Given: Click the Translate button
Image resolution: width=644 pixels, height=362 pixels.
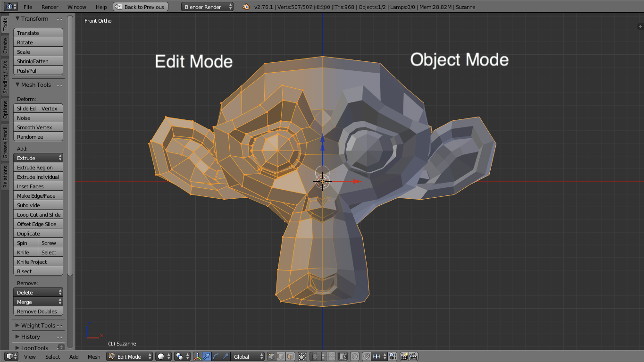Looking at the screenshot, I should point(38,33).
